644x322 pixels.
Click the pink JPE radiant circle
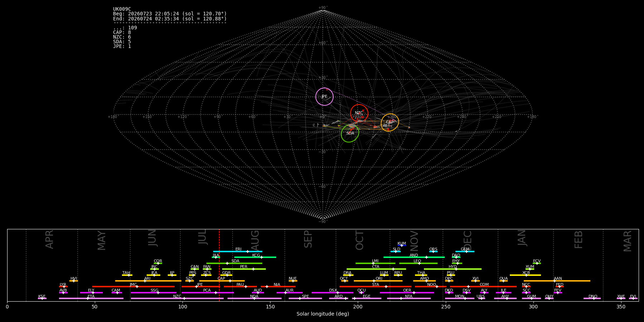click(x=325, y=97)
